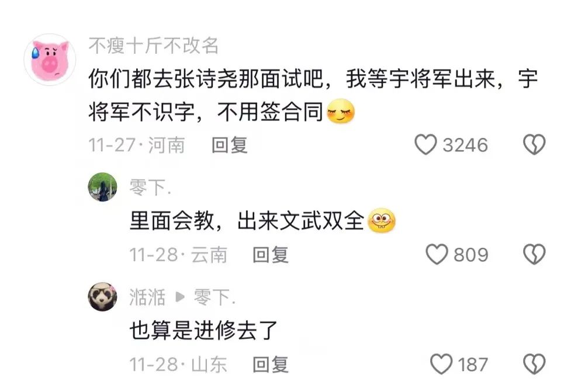Like 湉湉's reply with 187 likes
Viewport: 571px width, 392px height.
(x=441, y=364)
